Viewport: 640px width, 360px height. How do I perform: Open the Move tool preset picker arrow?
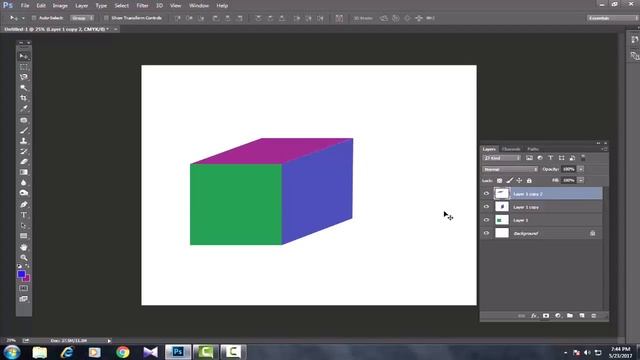23,18
